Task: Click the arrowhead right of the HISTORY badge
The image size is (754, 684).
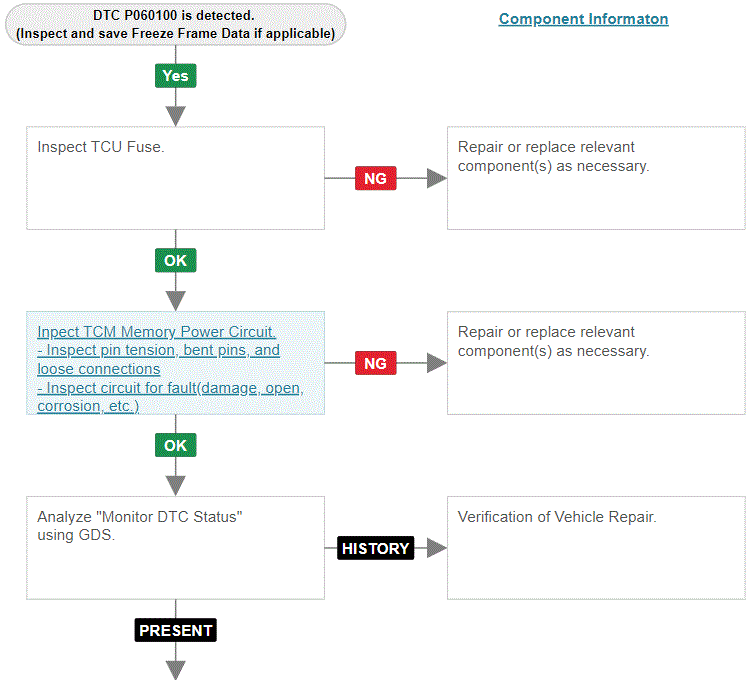Action: coord(436,548)
